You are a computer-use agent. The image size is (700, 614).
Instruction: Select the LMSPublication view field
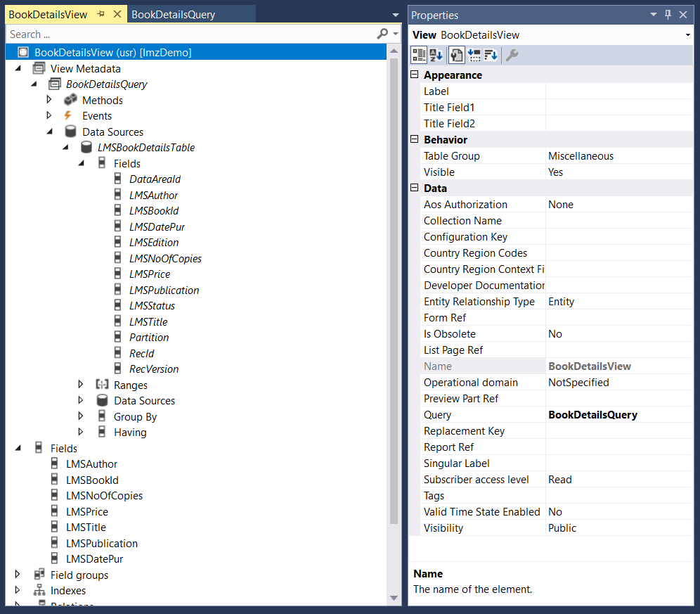101,543
